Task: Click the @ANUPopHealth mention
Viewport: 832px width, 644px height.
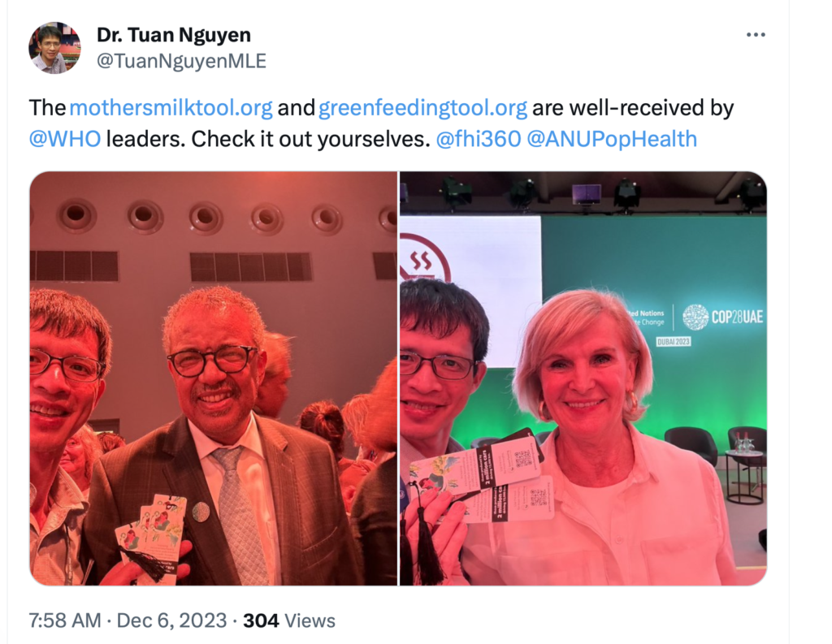Action: tap(612, 139)
